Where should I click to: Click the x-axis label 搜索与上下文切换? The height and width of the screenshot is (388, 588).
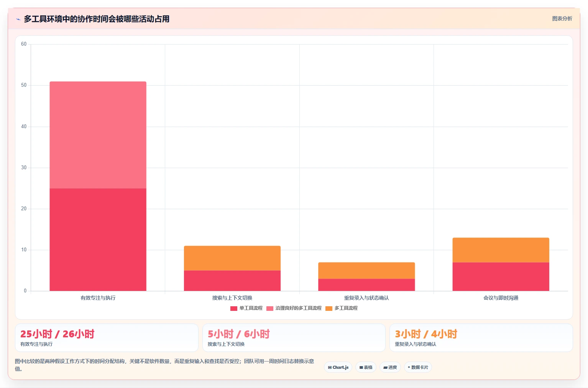click(232, 298)
